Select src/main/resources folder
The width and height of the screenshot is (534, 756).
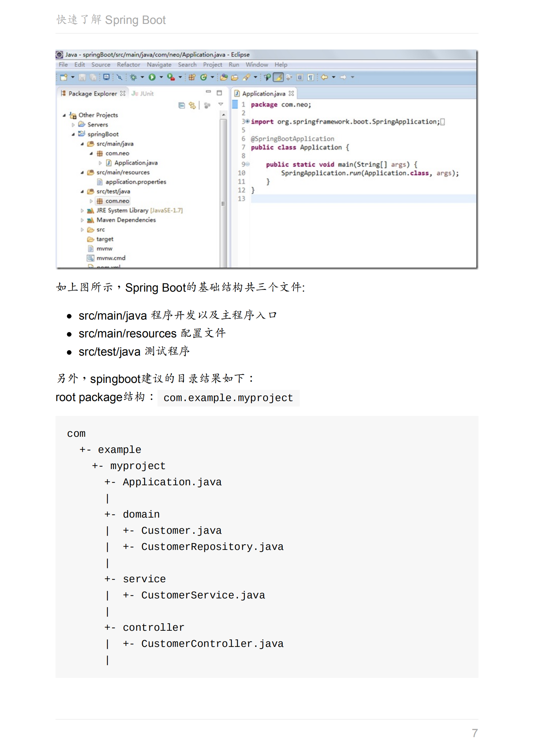pos(118,172)
